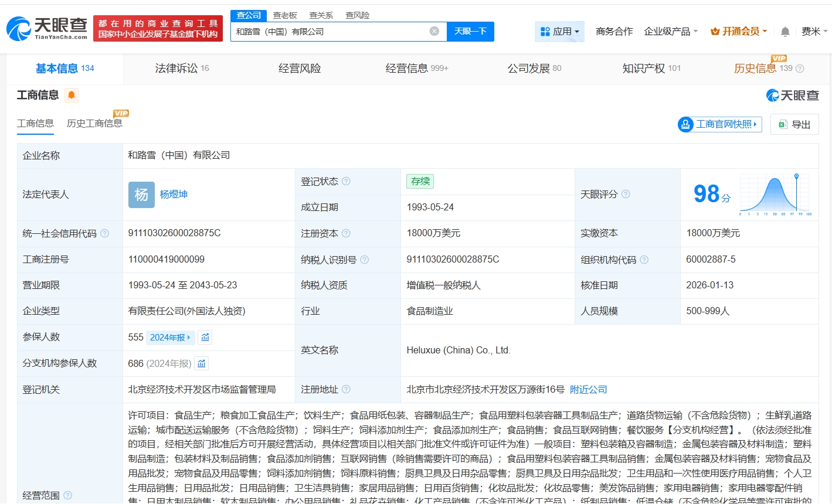Click help icon next to 天眼评分
The image size is (832, 504).
click(626, 194)
